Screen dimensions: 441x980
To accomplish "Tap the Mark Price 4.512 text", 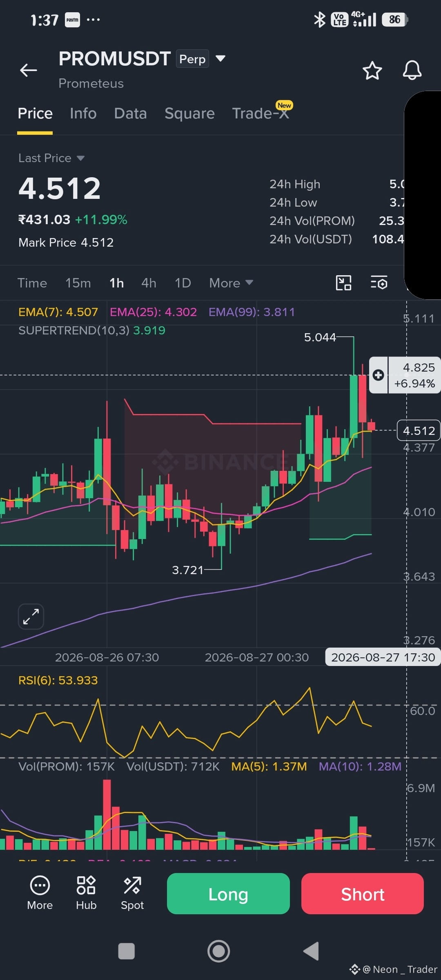I will click(66, 243).
